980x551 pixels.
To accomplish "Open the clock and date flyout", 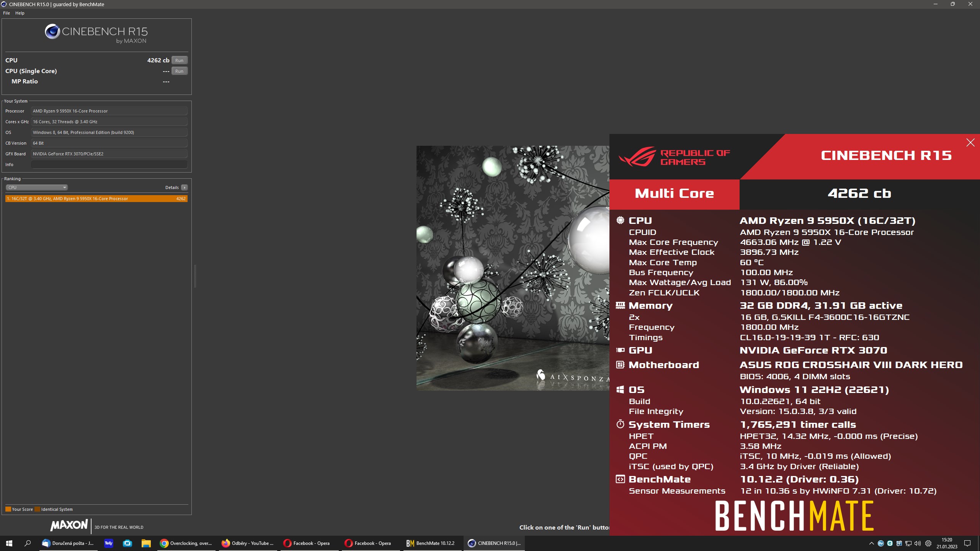I will pyautogui.click(x=947, y=543).
